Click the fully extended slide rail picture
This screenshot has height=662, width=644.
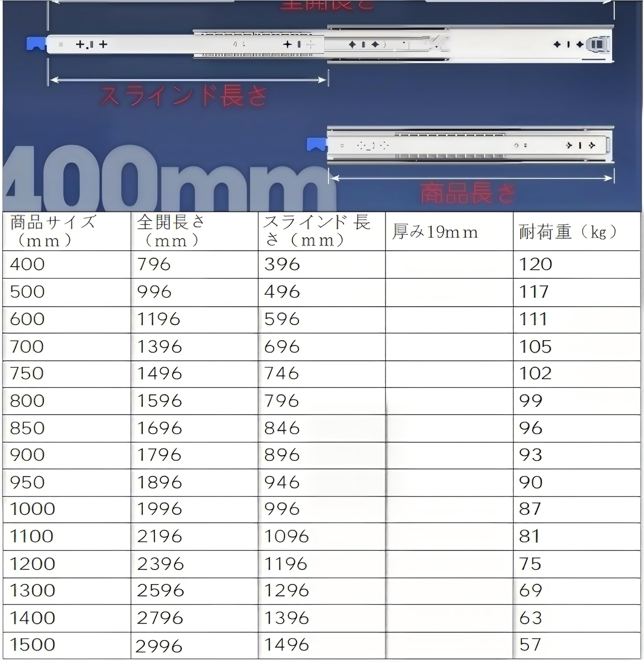320,44
